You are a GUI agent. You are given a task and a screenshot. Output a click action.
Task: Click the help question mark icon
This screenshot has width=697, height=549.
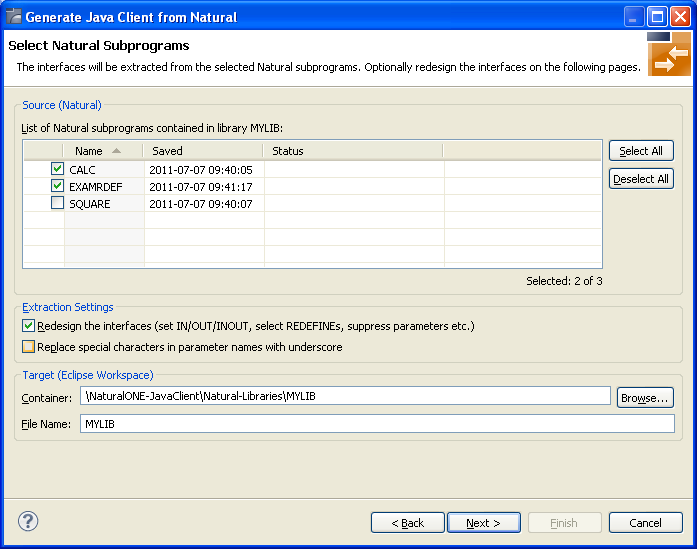[x=28, y=521]
